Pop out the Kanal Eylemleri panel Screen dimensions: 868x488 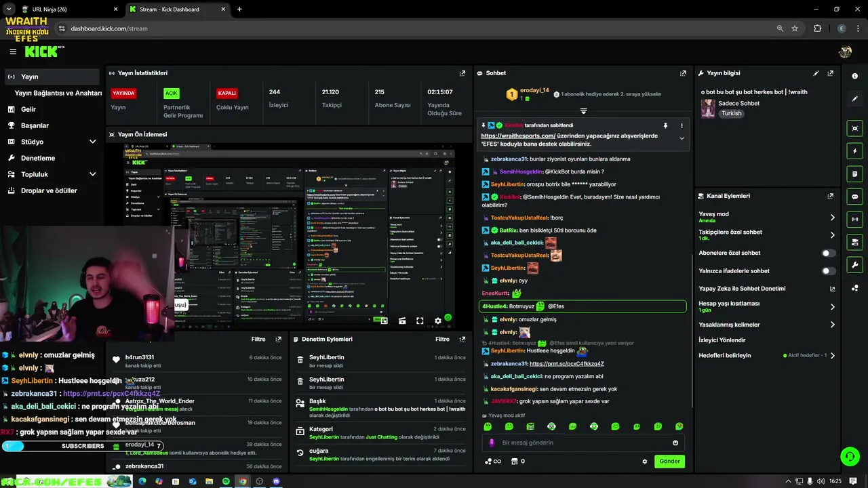830,196
